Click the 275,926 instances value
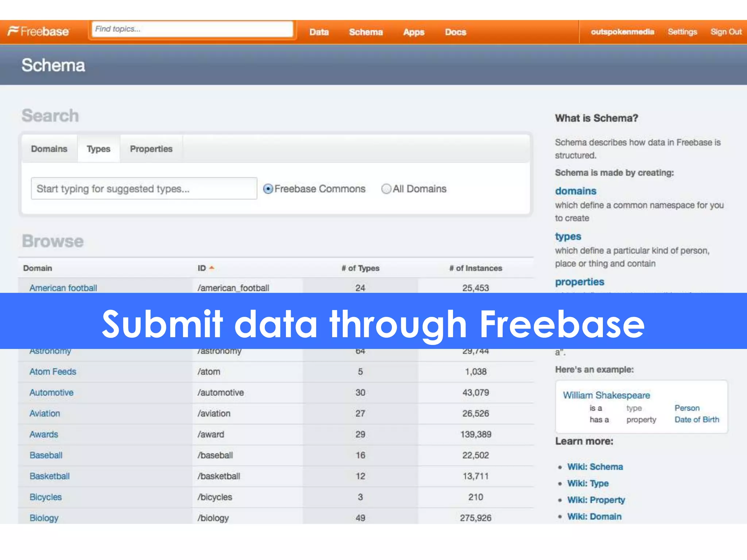 click(476, 518)
